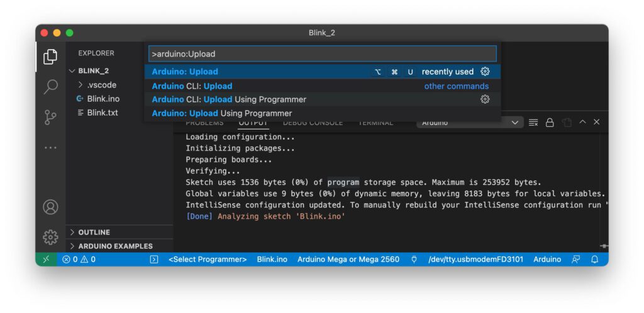Open the Search view in activity bar
The image size is (644, 313).
50,87
